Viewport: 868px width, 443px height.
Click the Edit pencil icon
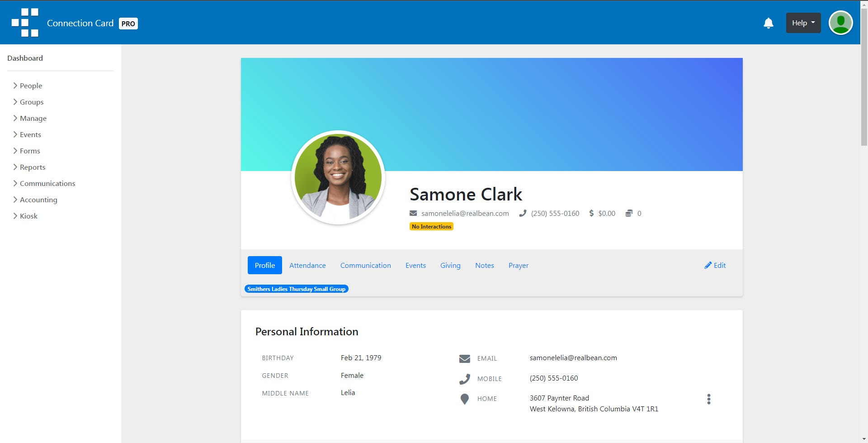point(708,265)
